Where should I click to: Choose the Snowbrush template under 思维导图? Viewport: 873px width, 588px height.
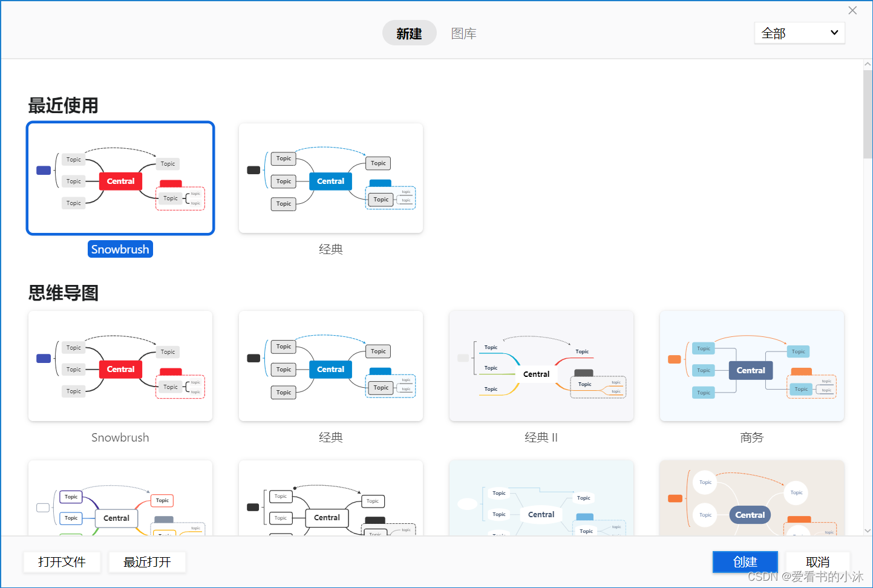[x=120, y=366]
